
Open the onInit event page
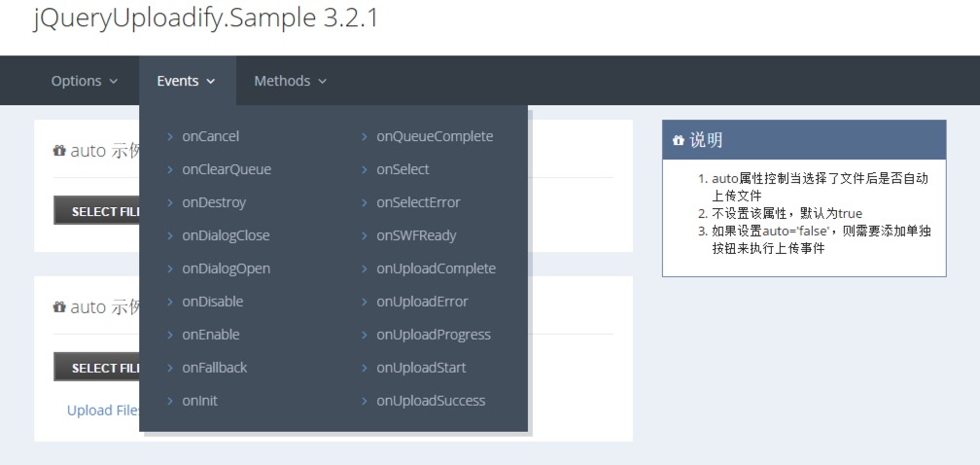tap(200, 401)
